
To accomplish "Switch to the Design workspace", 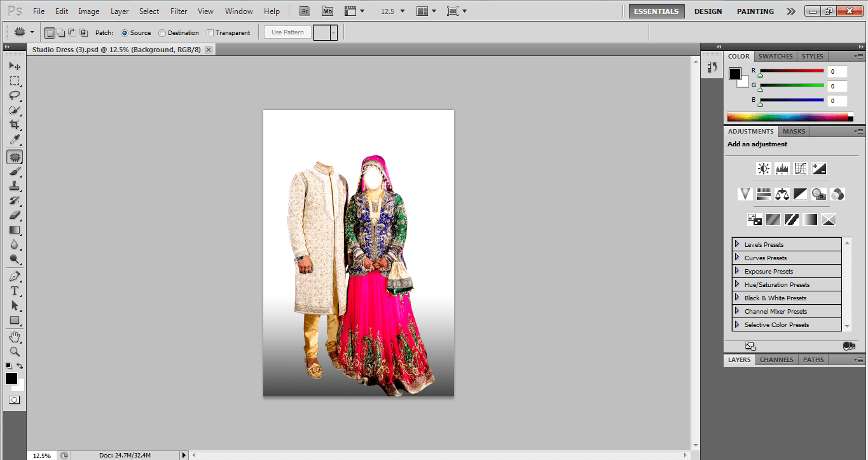I will click(708, 11).
